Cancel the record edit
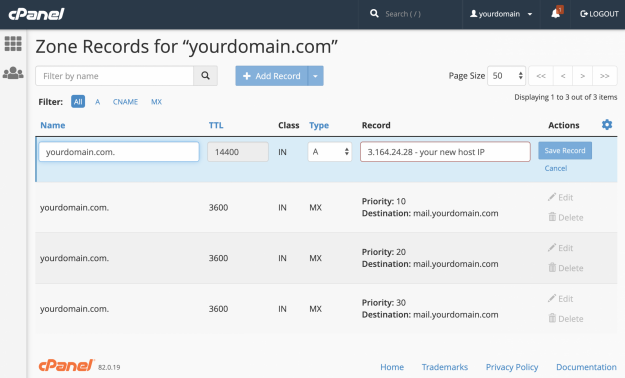This screenshot has height=378, width=625. click(556, 168)
